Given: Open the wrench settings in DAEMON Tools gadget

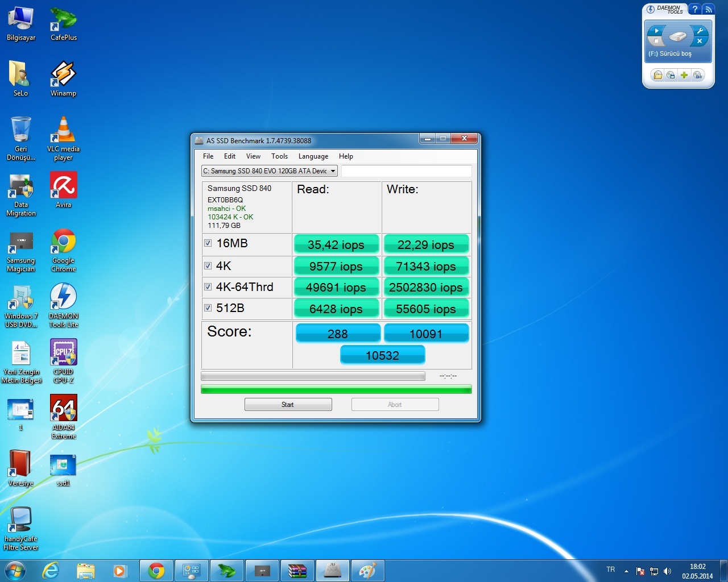Looking at the screenshot, I should (x=700, y=31).
